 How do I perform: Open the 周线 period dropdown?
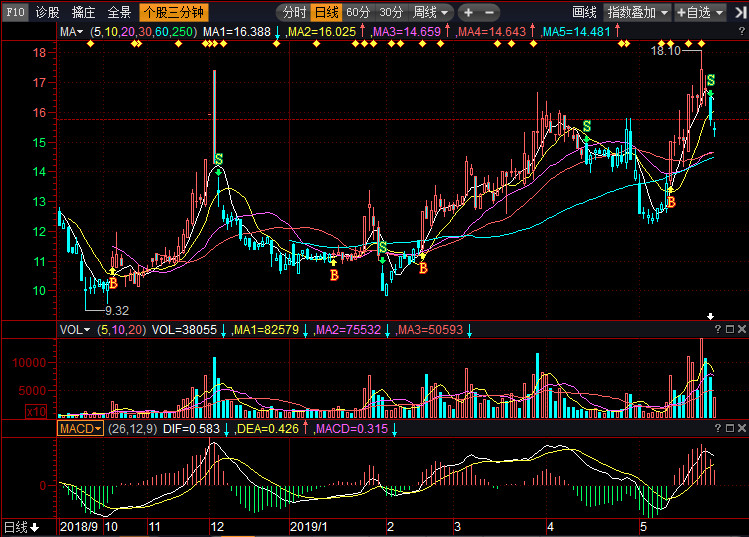(431, 13)
